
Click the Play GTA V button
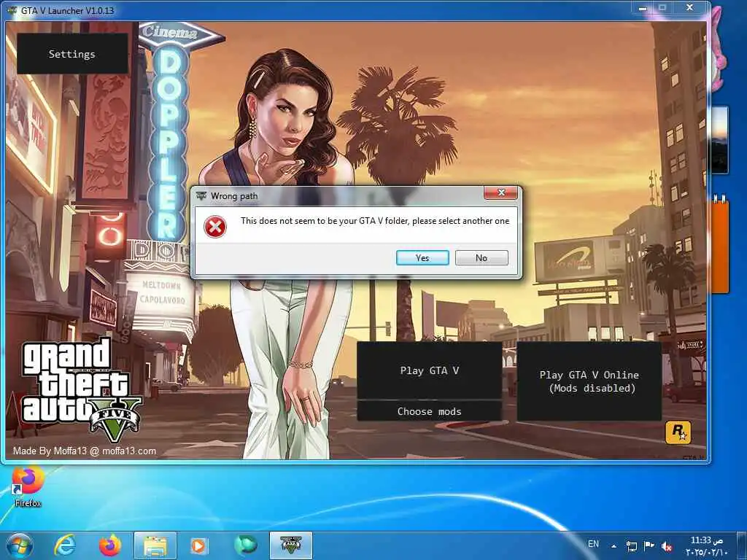(429, 370)
